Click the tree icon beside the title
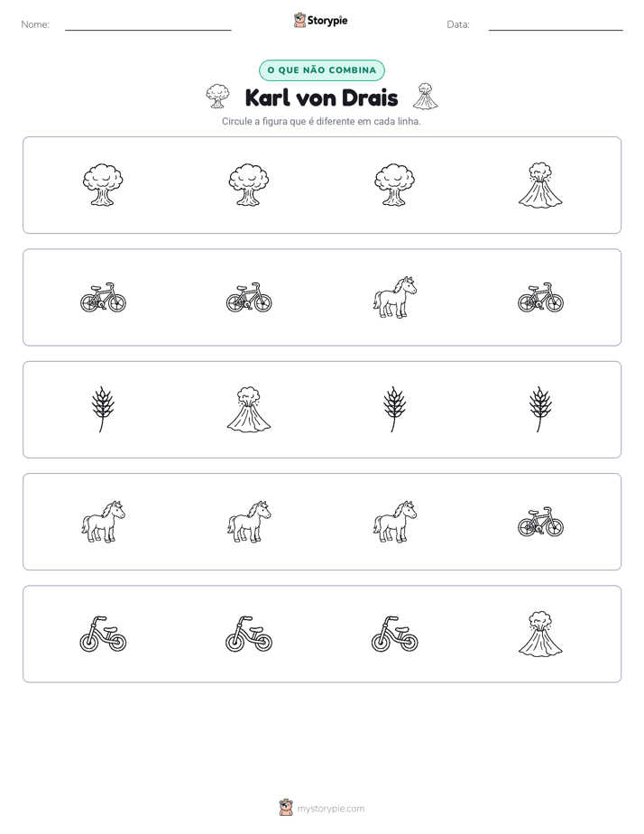This screenshot has width=644, height=834. click(218, 97)
